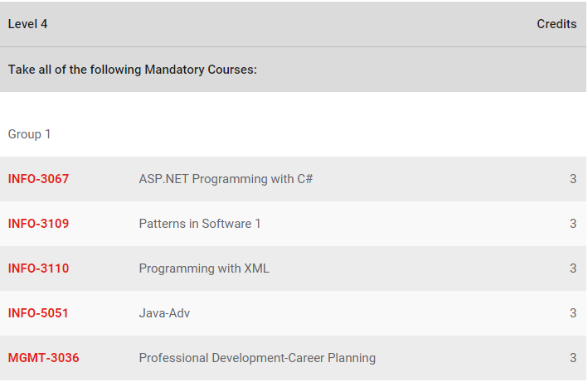The height and width of the screenshot is (382, 588).
Task: Click Professional Development-Career Planning title
Action: (x=257, y=358)
